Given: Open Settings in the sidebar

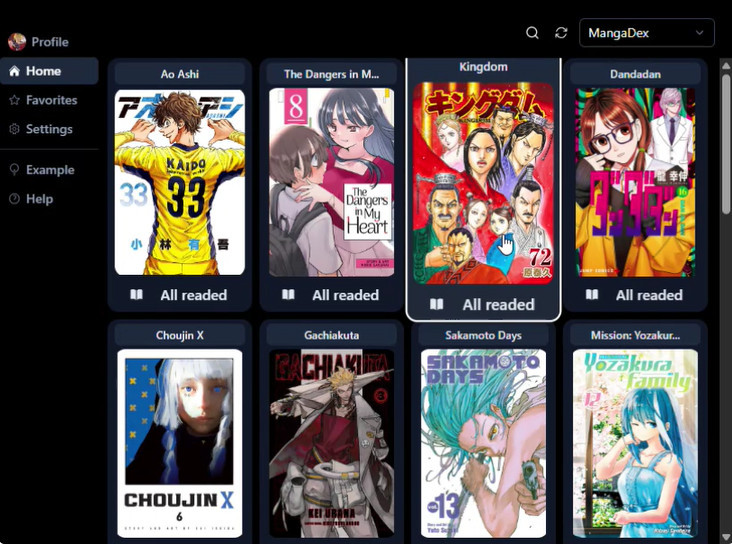Looking at the screenshot, I should pos(49,129).
